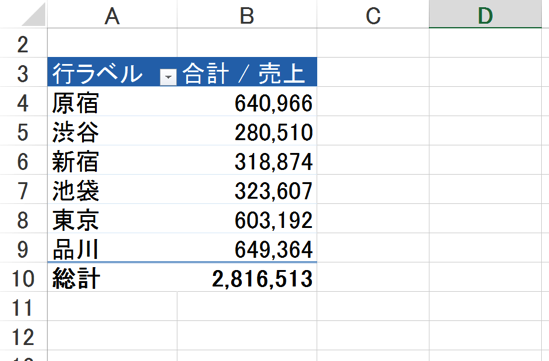
Task: Click the value 323,607
Action: (273, 191)
